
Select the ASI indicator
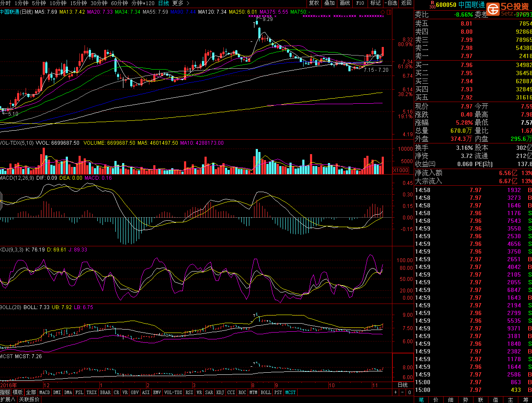click(146, 392)
